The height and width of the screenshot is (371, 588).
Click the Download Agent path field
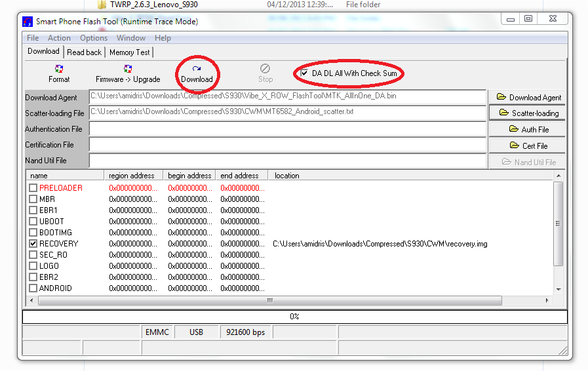(288, 96)
